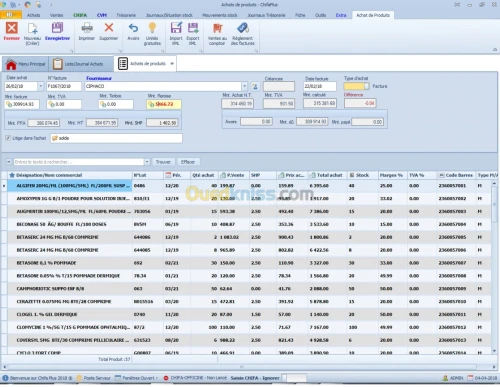Click the coin icon in Mnt. Remise field
Image resolution: width=500 pixels, height=387 pixels.
point(151,104)
